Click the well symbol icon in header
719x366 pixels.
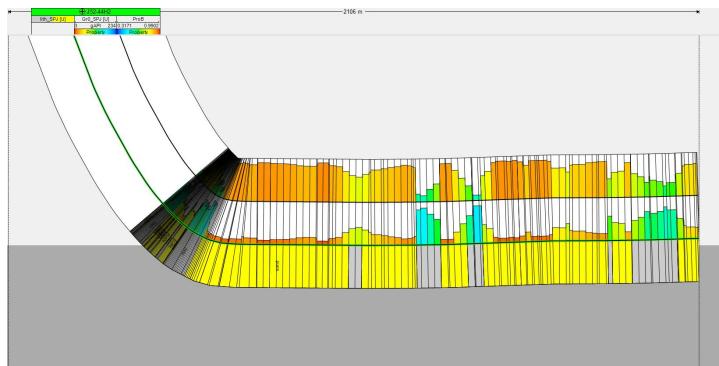click(82, 11)
